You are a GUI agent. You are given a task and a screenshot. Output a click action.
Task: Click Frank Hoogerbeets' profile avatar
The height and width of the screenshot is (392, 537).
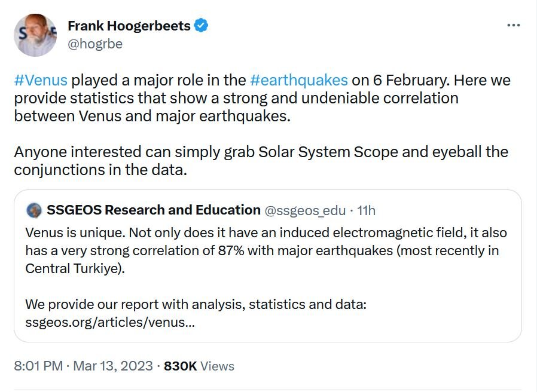click(x=35, y=35)
